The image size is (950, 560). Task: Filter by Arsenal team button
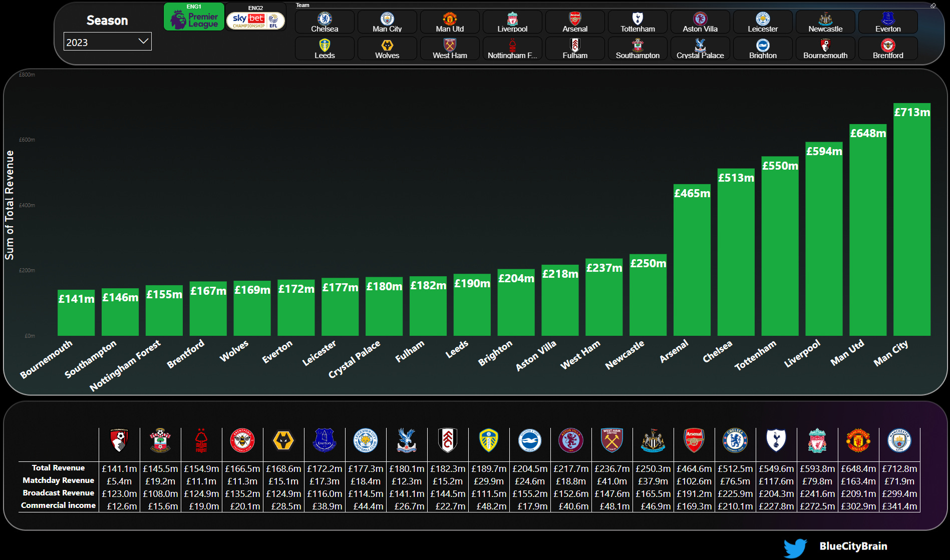point(575,22)
